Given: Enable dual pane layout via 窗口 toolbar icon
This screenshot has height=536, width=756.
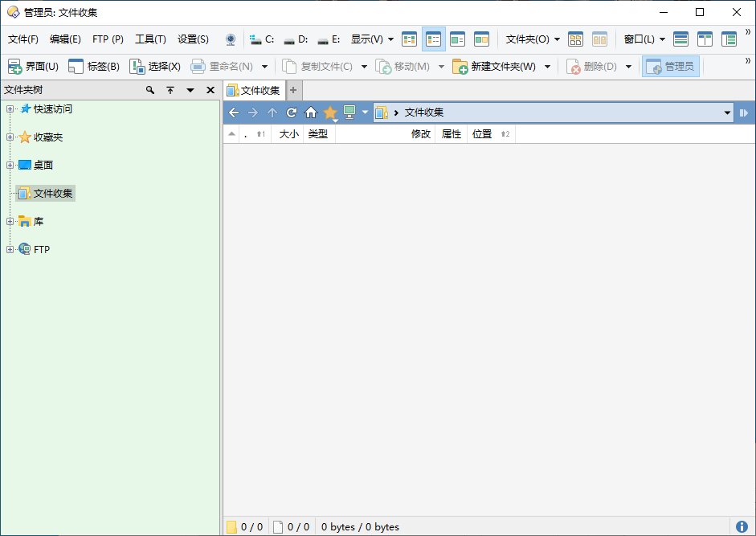Looking at the screenshot, I should (x=705, y=39).
